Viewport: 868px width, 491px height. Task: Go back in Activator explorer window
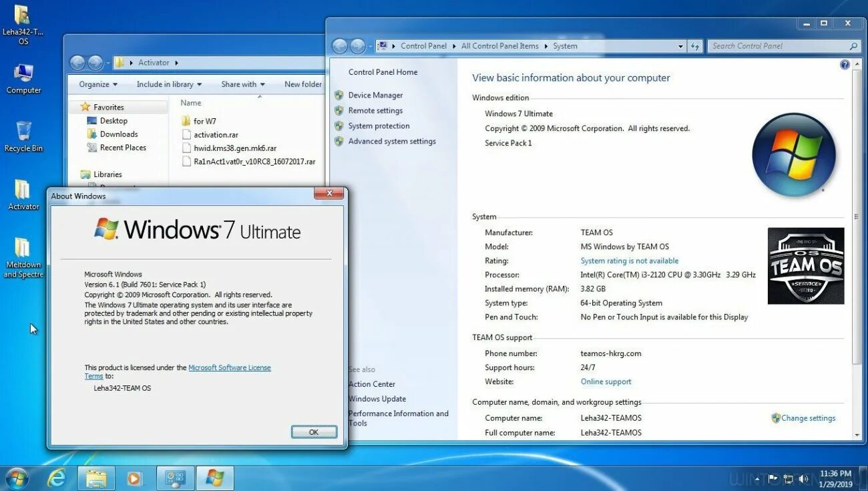(78, 63)
